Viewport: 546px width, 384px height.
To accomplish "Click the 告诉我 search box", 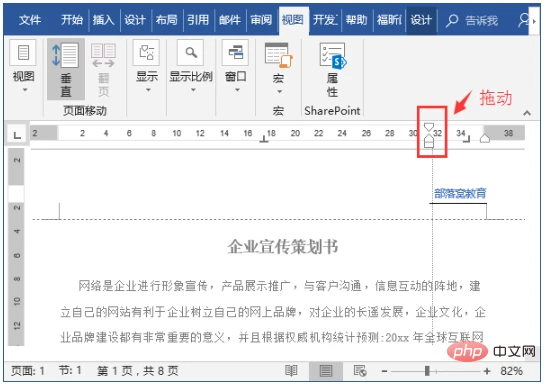I will tap(472, 21).
